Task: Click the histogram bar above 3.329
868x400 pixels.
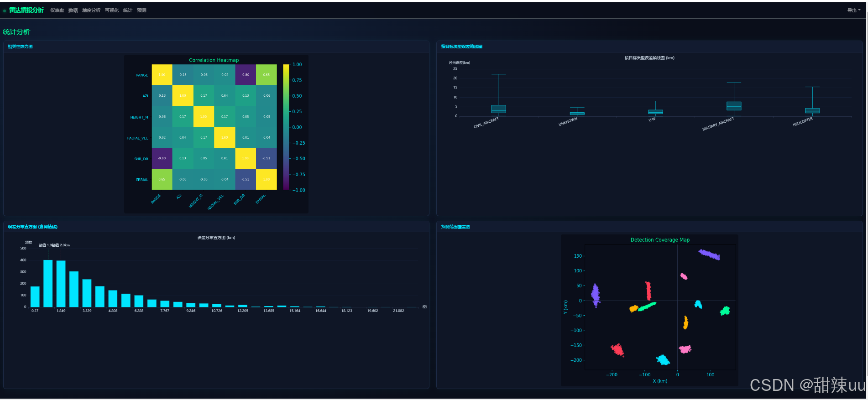Action: click(x=87, y=293)
